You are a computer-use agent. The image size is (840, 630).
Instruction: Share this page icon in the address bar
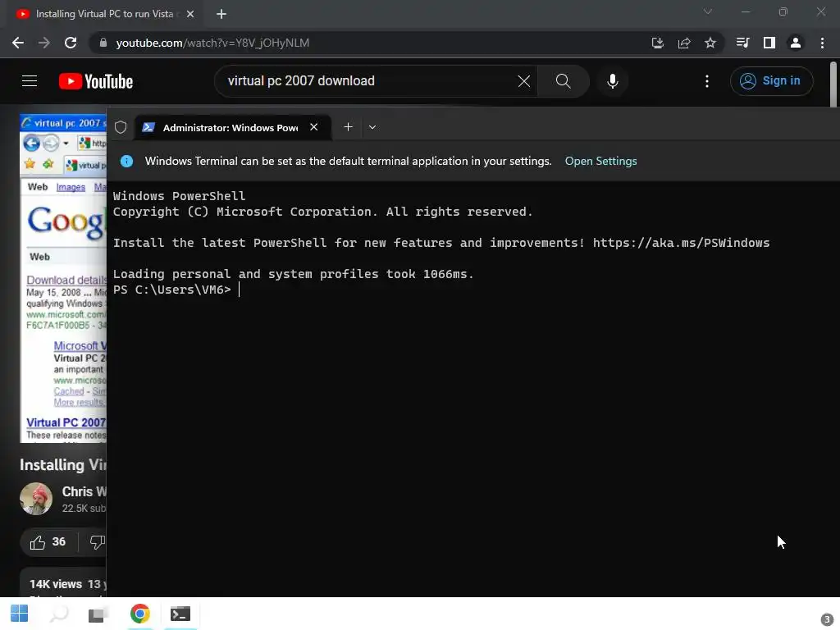pyautogui.click(x=684, y=43)
